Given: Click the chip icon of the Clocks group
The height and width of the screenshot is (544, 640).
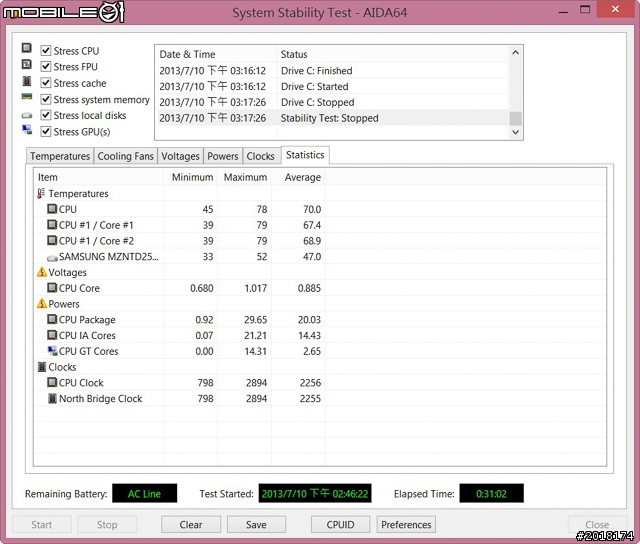Looking at the screenshot, I should click(42, 366).
